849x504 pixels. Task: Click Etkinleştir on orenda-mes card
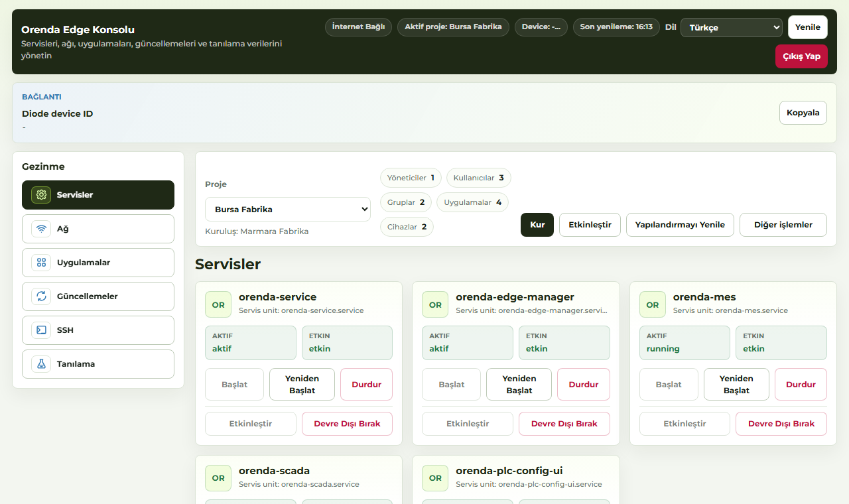click(685, 424)
